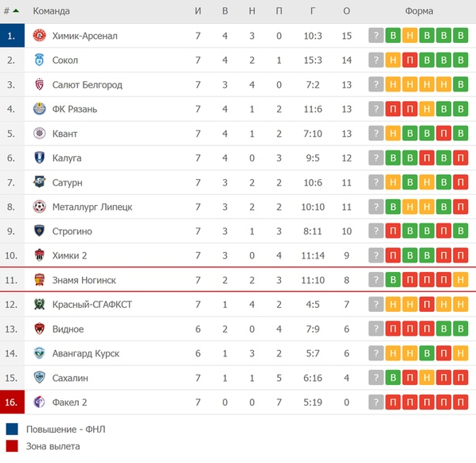Viewport: 476px width, 463px height.
Task: Click the Химки 2 club crest
Action: [40, 255]
